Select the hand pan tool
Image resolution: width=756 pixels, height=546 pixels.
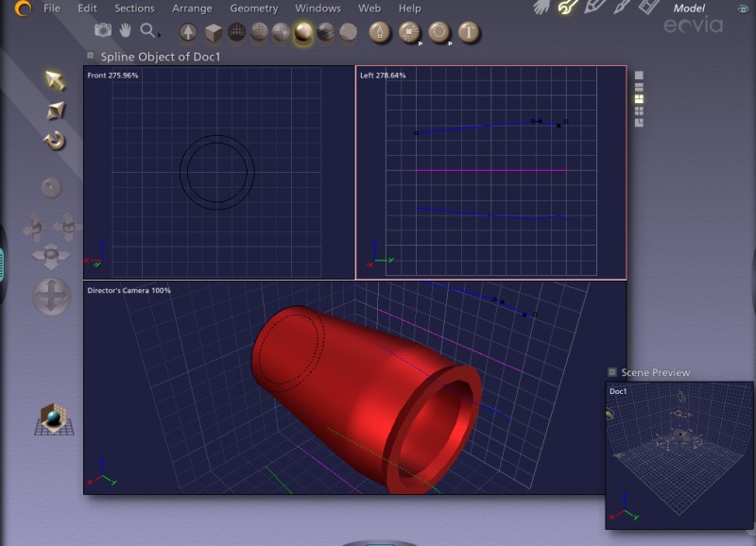point(125,31)
